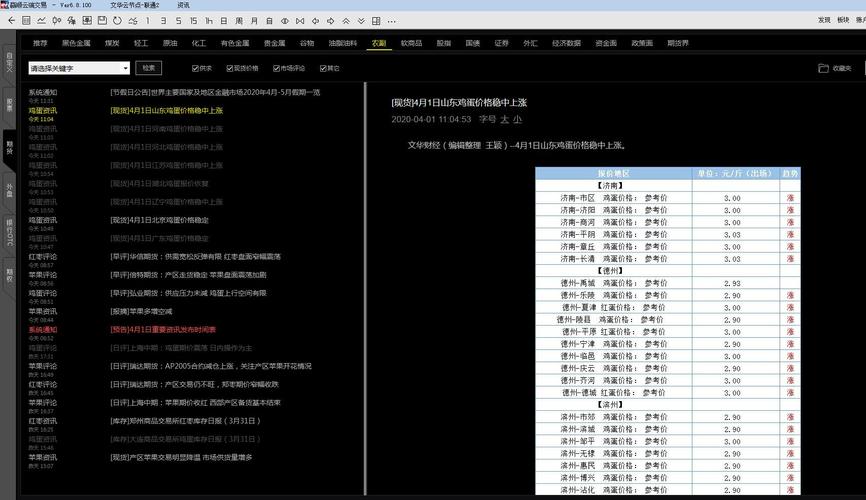Screen dimensions: 866x500
Task: Click the 济南-市区 price row
Action: coord(668,198)
